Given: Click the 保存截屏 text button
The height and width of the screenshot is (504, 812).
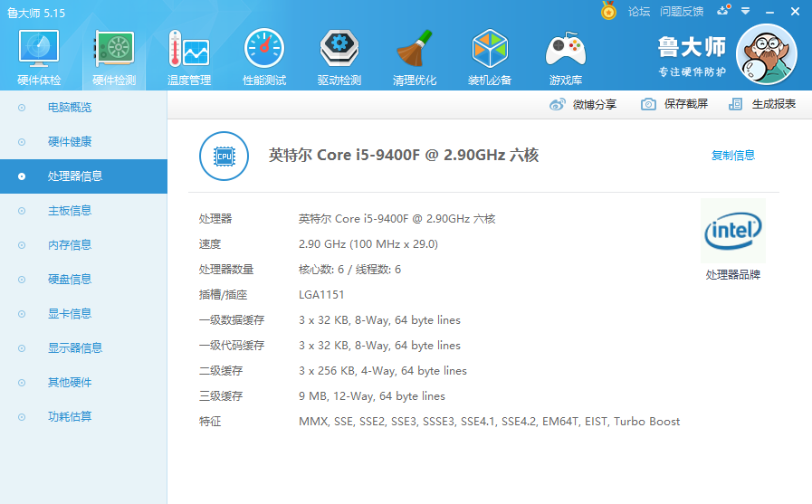Looking at the screenshot, I should click(x=686, y=104).
